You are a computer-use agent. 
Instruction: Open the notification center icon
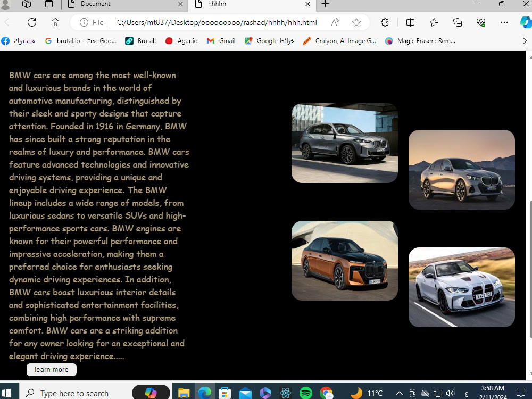pyautogui.click(x=520, y=393)
